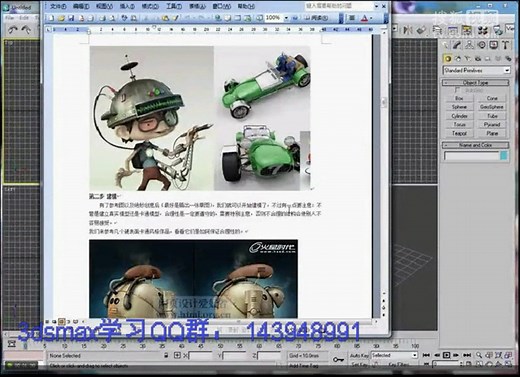Click the New document icon in Word toolbar
This screenshot has width=520, height=377.
51,18
